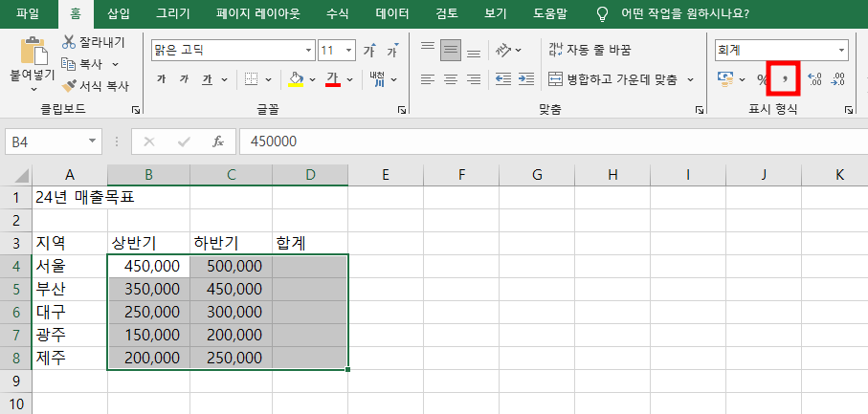Switch to the 그리기 tab
Screen dimensions: 868x414
172,13
